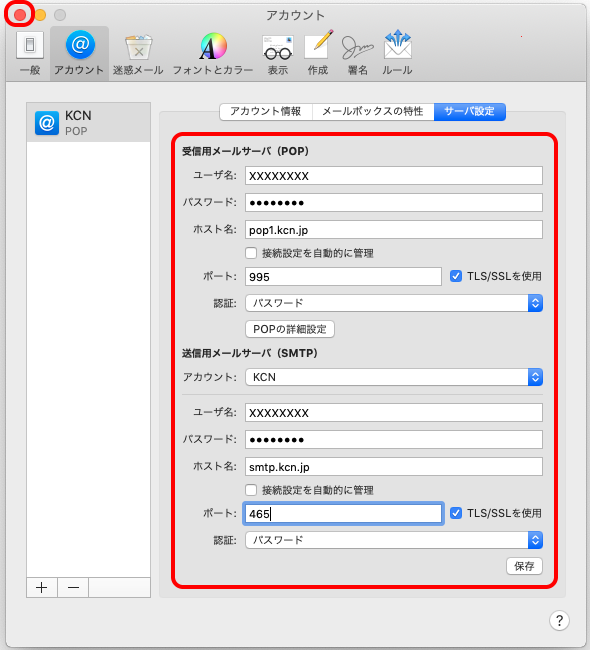Click the POPの詳細設定 button
The width and height of the screenshot is (590, 650).
(x=290, y=329)
